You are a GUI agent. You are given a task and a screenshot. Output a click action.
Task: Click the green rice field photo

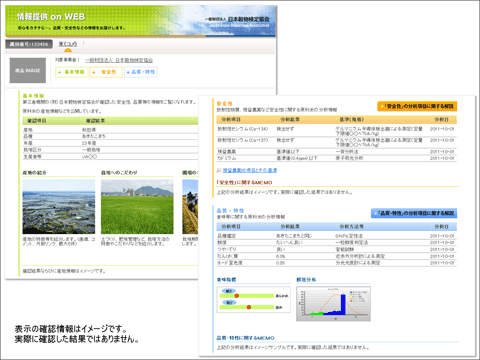pyautogui.click(x=137, y=207)
